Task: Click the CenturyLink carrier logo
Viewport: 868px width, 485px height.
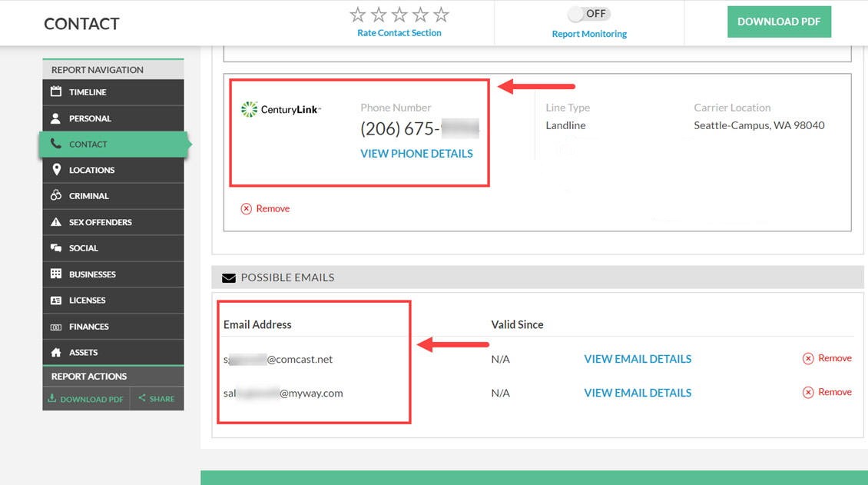Action: (281, 109)
